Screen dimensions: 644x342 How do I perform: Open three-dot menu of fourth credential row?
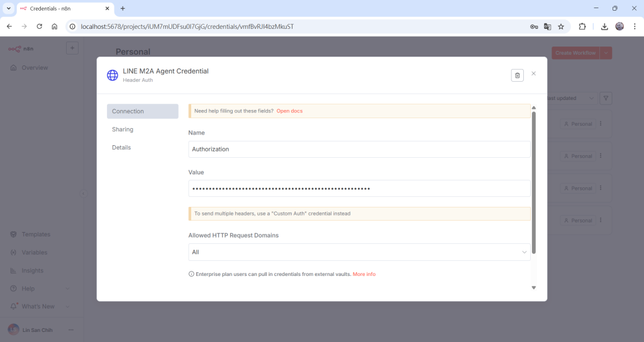point(601,220)
